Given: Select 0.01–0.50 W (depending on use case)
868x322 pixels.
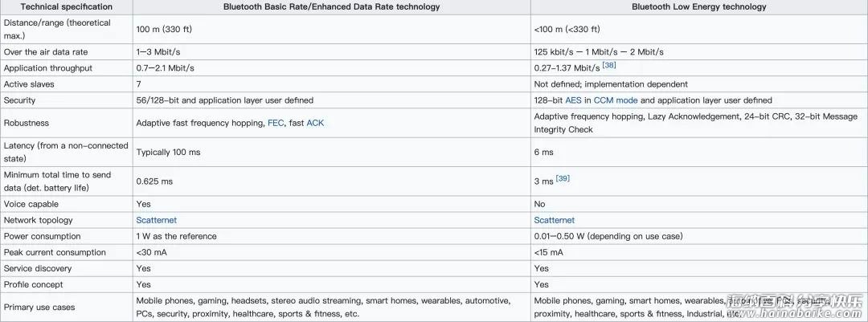Looking at the screenshot, I should [608, 236].
